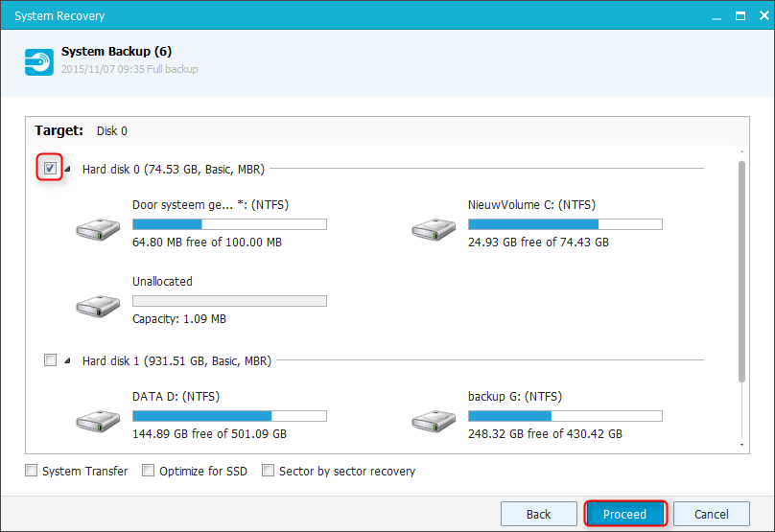The height and width of the screenshot is (532, 775).
Task: Click the "Hard disk 0 (74.53 GB, Basic, MBR)" label
Action: (174, 170)
